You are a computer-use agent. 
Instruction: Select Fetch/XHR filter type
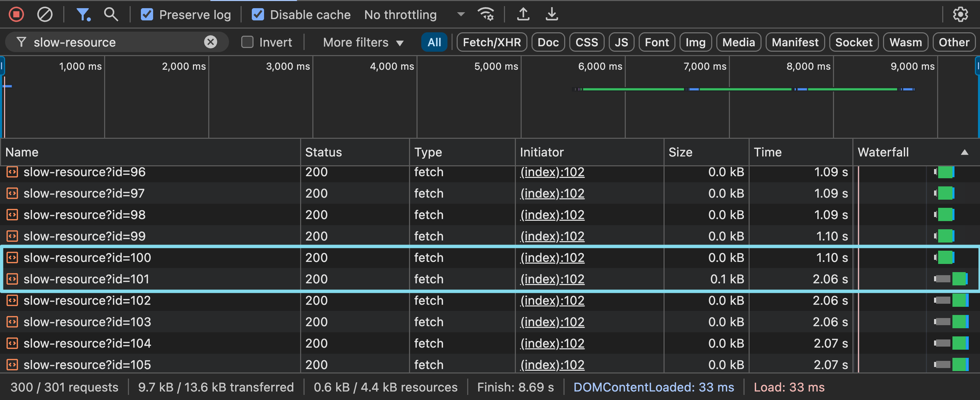click(491, 42)
